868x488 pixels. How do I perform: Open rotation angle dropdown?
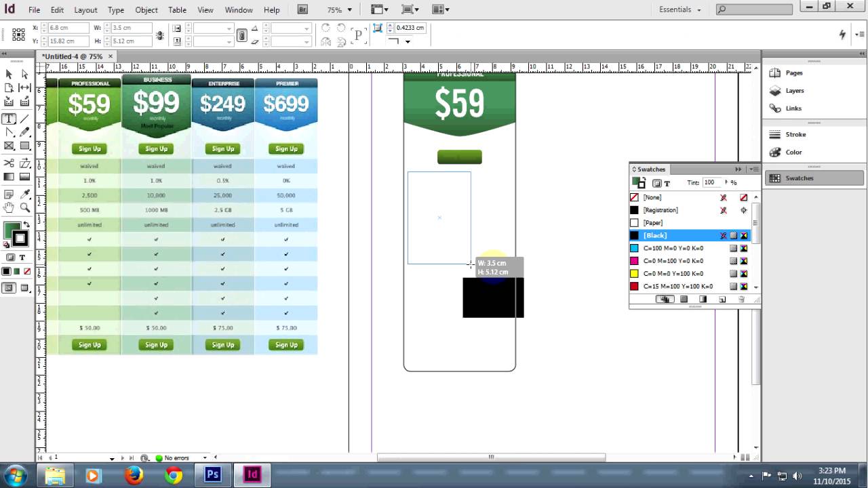point(307,28)
